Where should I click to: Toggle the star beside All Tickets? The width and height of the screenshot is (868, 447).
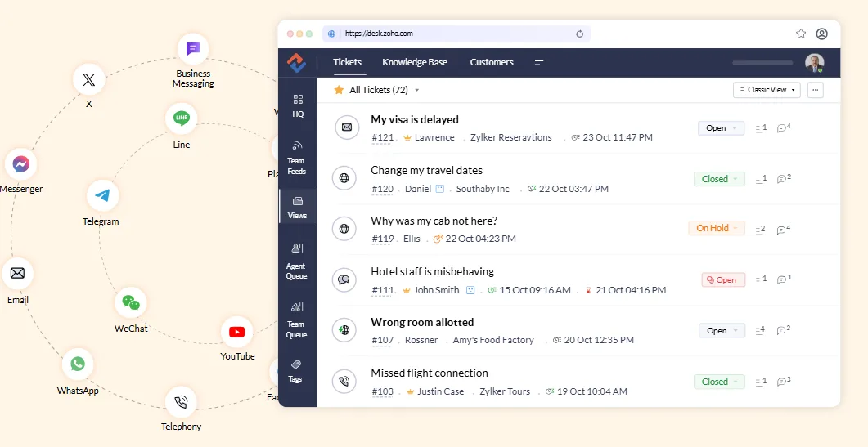[339, 90]
